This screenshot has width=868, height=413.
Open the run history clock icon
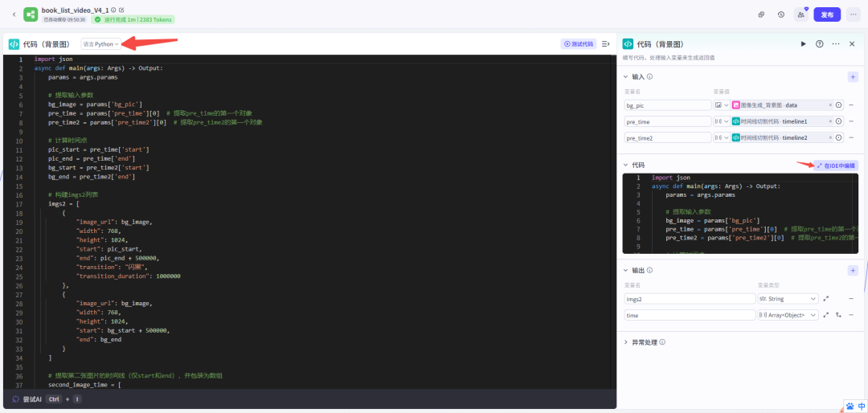pos(780,15)
